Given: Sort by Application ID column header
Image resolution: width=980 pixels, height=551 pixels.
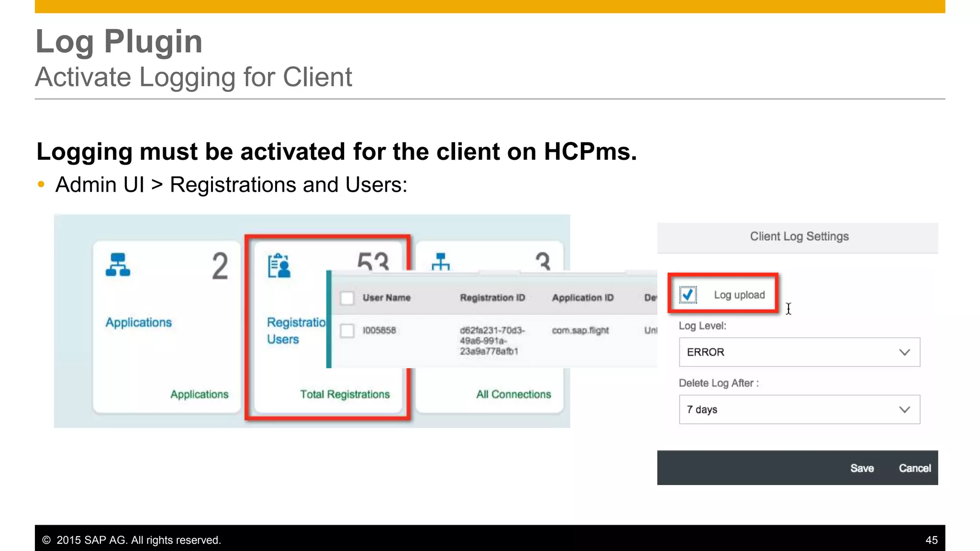Looking at the screenshot, I should pos(582,298).
